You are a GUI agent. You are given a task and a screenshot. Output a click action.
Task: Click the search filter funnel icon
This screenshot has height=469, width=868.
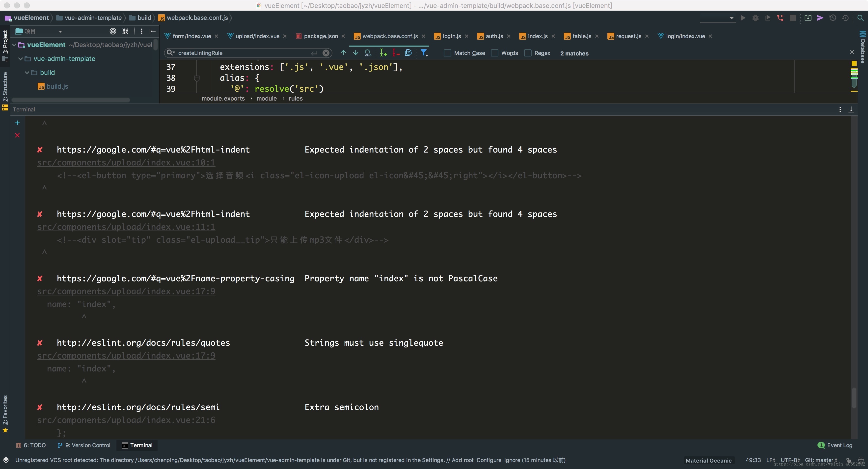click(x=424, y=52)
